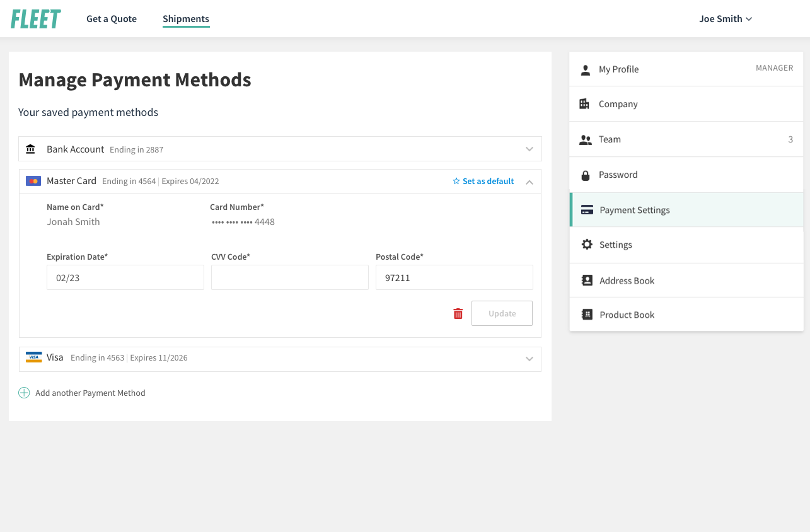Set Master Card as default with star
810x532 pixels.
tap(483, 181)
